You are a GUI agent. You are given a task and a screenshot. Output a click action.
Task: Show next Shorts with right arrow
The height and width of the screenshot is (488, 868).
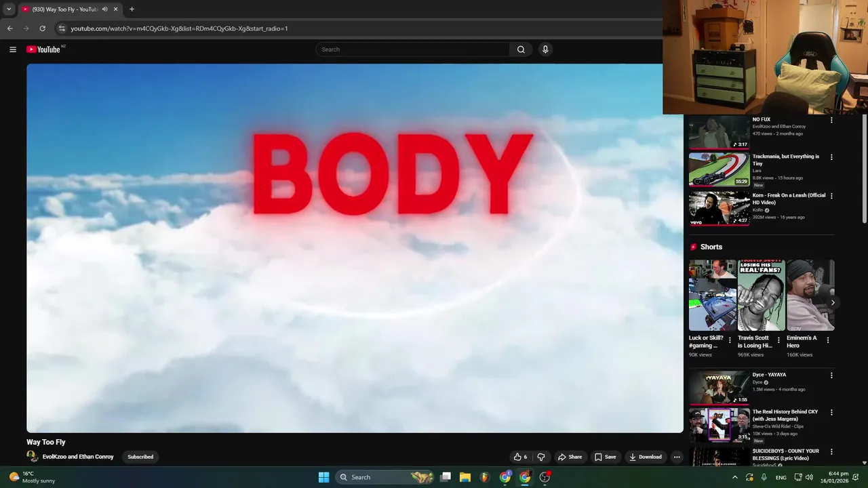click(832, 303)
